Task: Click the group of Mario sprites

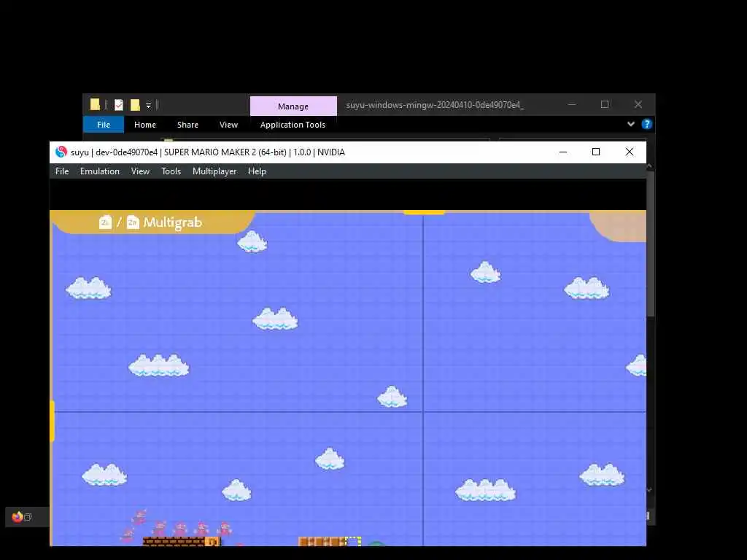Action: click(x=176, y=525)
